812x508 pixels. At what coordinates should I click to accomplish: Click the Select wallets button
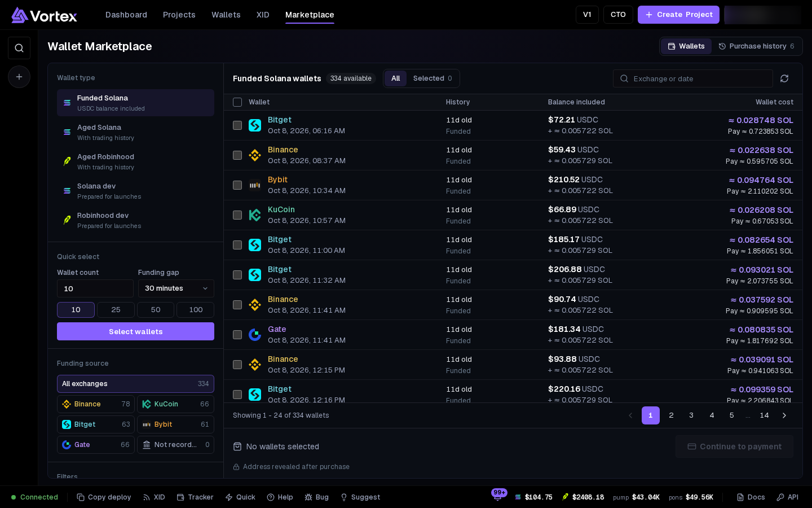(135, 331)
